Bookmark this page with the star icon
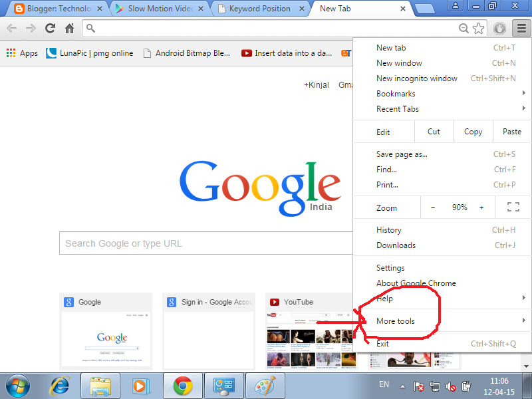Image resolution: width=532 pixels, height=399 pixels. click(x=478, y=28)
